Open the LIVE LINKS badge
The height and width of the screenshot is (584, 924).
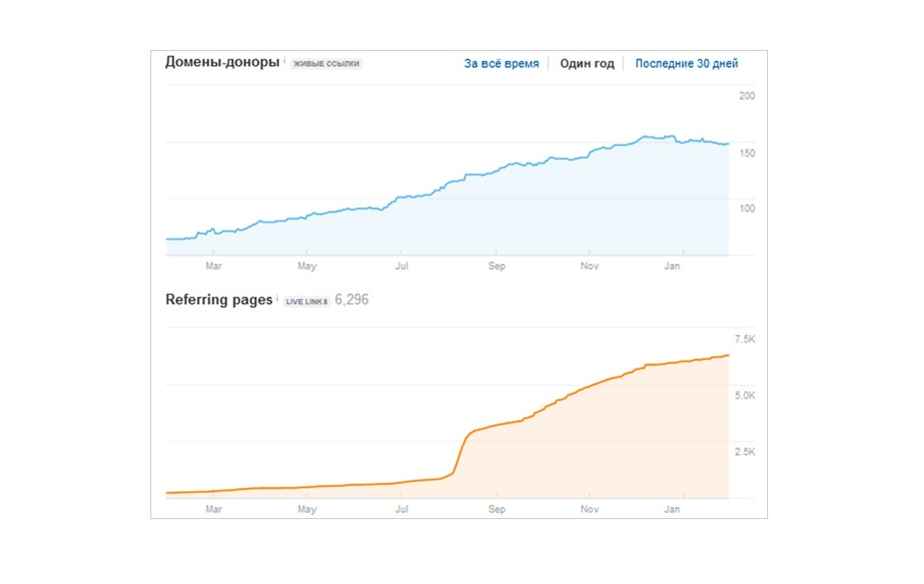(x=306, y=301)
